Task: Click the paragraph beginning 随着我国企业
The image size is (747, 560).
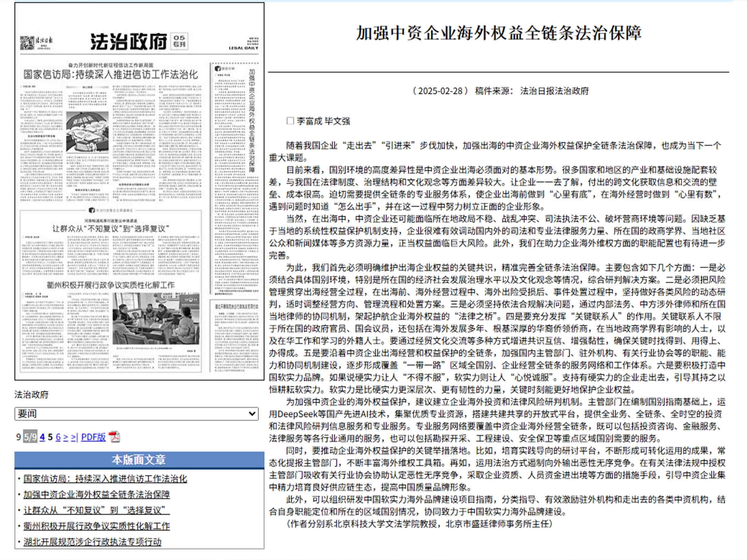Action: pos(495,151)
